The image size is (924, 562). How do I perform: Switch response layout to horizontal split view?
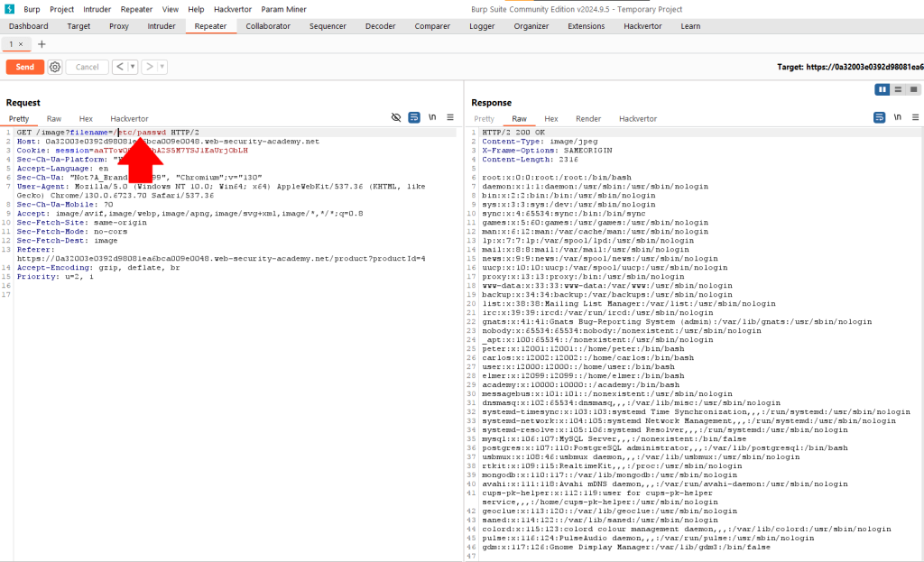coord(898,89)
